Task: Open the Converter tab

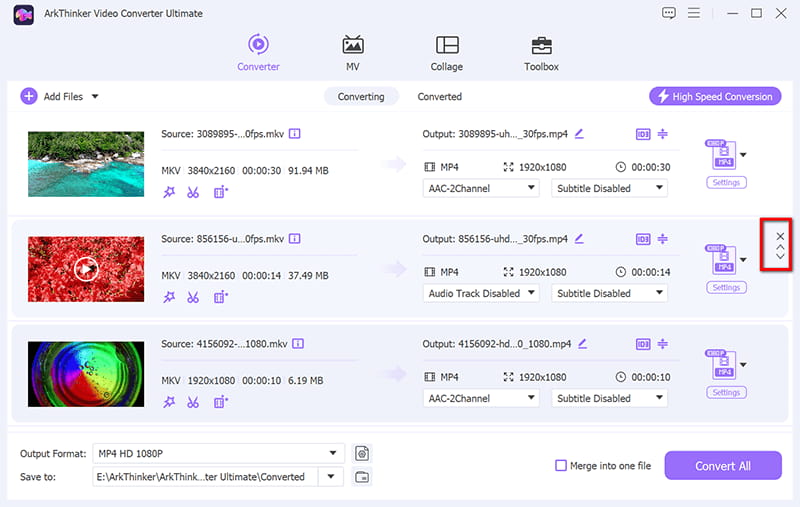Action: coord(258,53)
